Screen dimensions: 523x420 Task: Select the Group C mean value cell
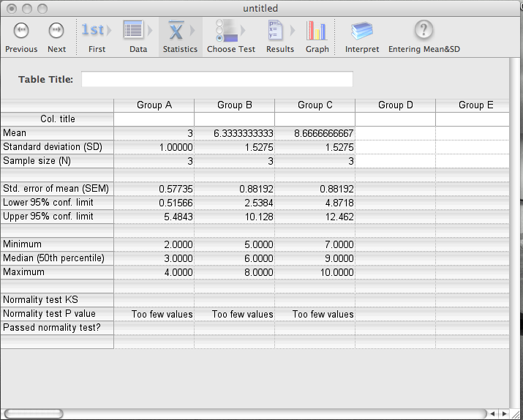315,133
